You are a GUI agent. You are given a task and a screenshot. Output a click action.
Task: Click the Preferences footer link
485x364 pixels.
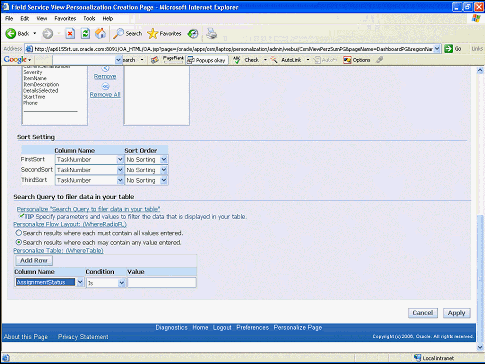[x=252, y=327]
